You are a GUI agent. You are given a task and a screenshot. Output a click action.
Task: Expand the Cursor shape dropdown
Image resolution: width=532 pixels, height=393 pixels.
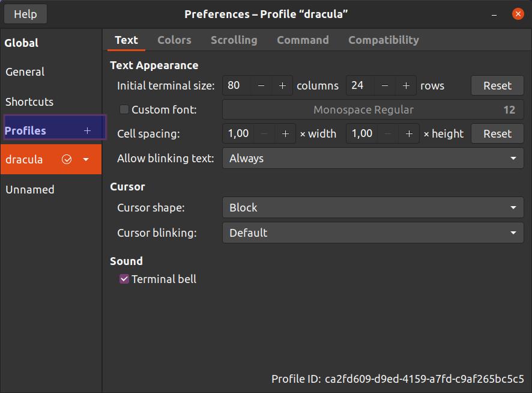click(x=373, y=207)
